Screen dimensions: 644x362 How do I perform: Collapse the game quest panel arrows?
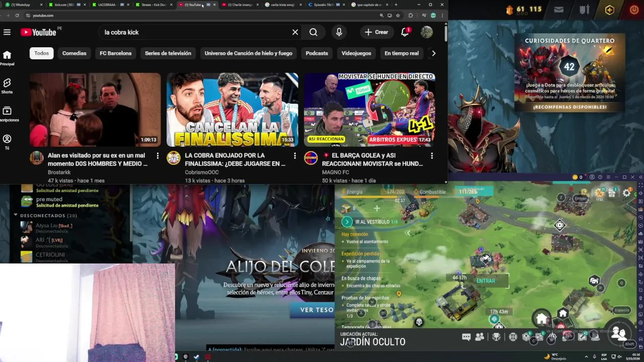pyautogui.click(x=408, y=233)
